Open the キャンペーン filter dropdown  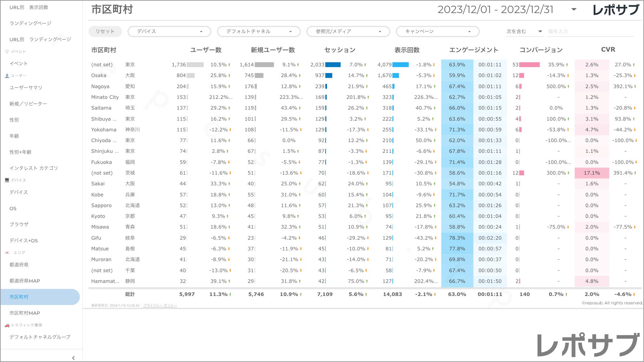coord(437,32)
